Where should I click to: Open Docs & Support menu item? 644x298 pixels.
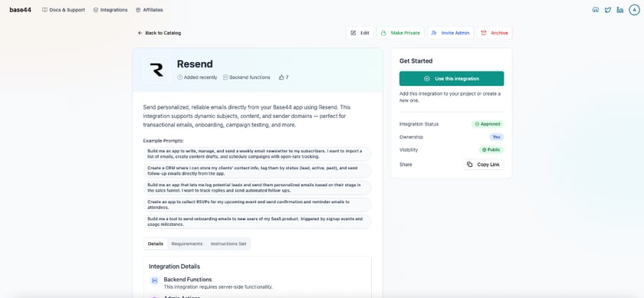coord(64,10)
